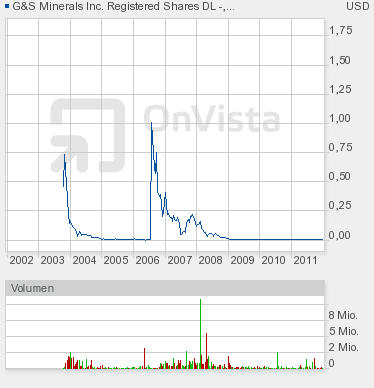Select the 2003 year label on axis
The width and height of the screenshot is (374, 388).
[x=52, y=260]
